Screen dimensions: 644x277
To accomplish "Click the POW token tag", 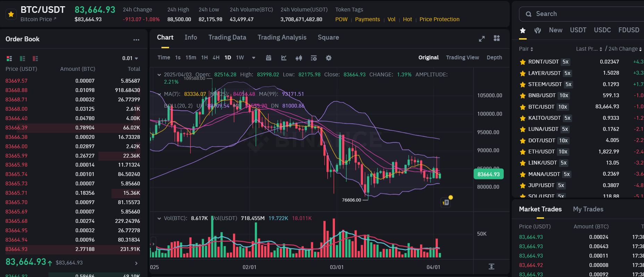I will pos(341,19).
